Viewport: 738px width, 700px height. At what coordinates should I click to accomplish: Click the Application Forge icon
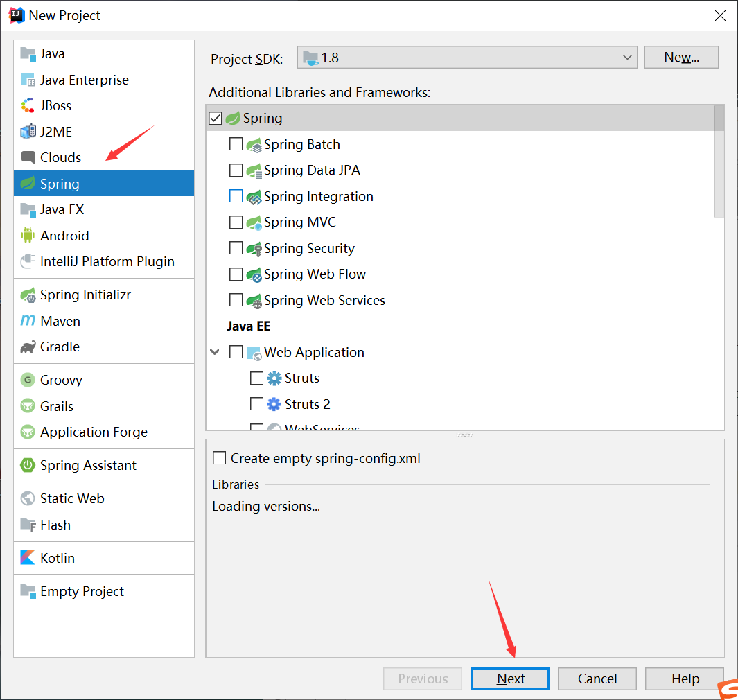coord(28,432)
